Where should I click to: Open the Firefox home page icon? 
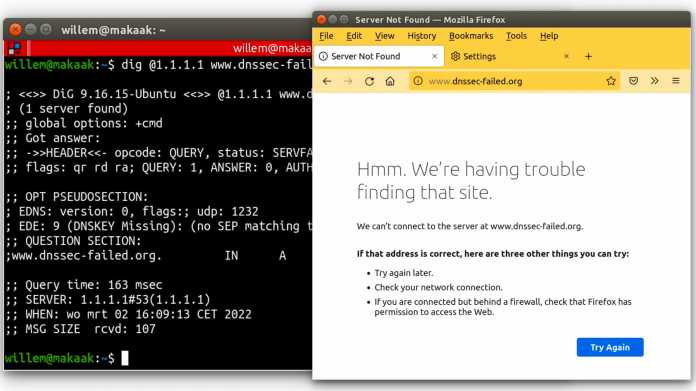coord(390,81)
